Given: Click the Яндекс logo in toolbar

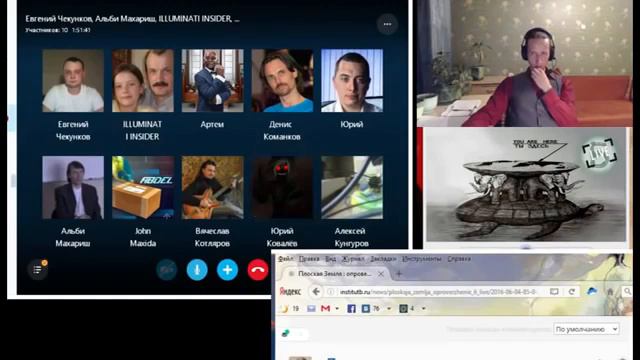Looking at the screenshot, I should 290,291.
